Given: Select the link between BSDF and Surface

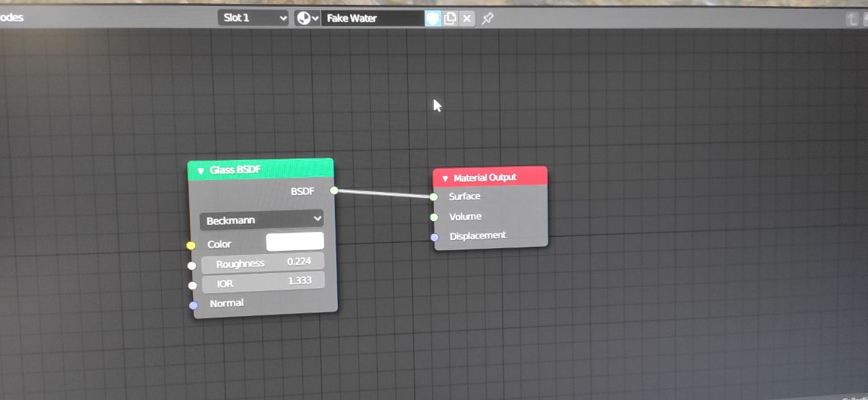Looking at the screenshot, I should point(384,194).
